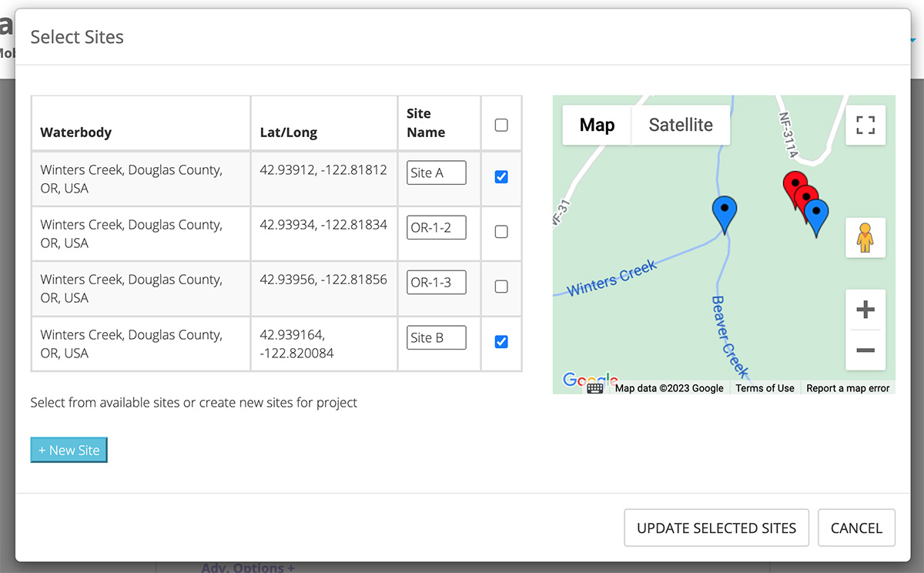Screen dimensions: 924x573
Task: Uncheck the Site B checkbox
Action: 501,342
